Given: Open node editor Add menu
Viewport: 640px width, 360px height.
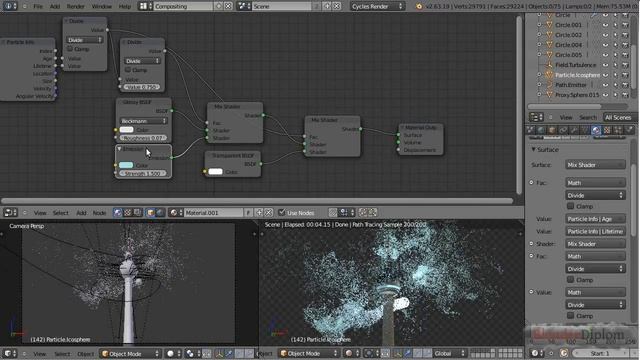Looking at the screenshot, I should click(x=81, y=213).
